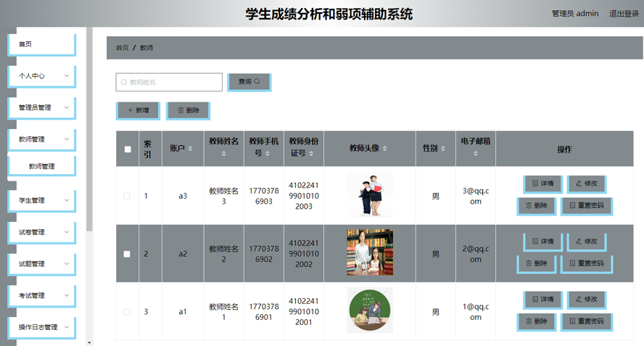Image resolution: width=644 pixels, height=346 pixels.
Task: Open teacher a2 avatar image
Action: click(x=370, y=252)
